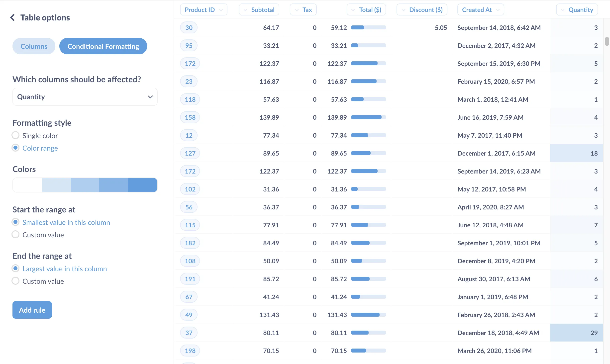Open Product ID 182 link
610x364 pixels.
[x=190, y=243]
